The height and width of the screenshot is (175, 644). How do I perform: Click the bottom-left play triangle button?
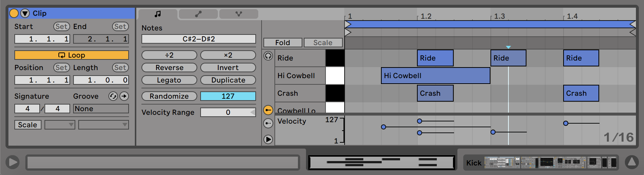[12, 162]
